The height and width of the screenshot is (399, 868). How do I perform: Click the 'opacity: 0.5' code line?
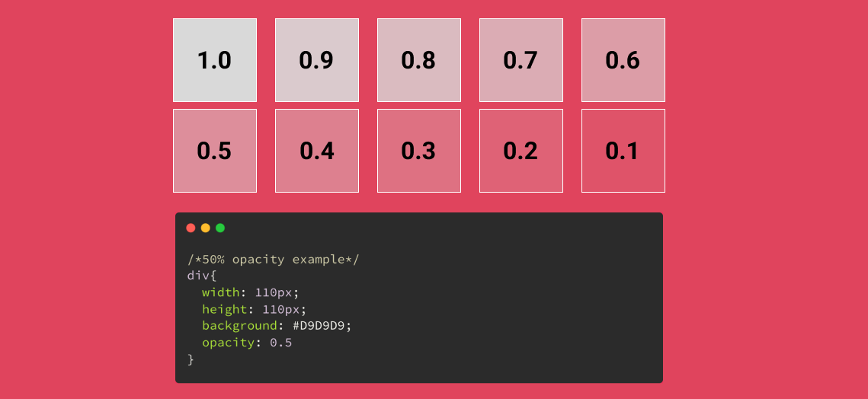click(x=247, y=343)
